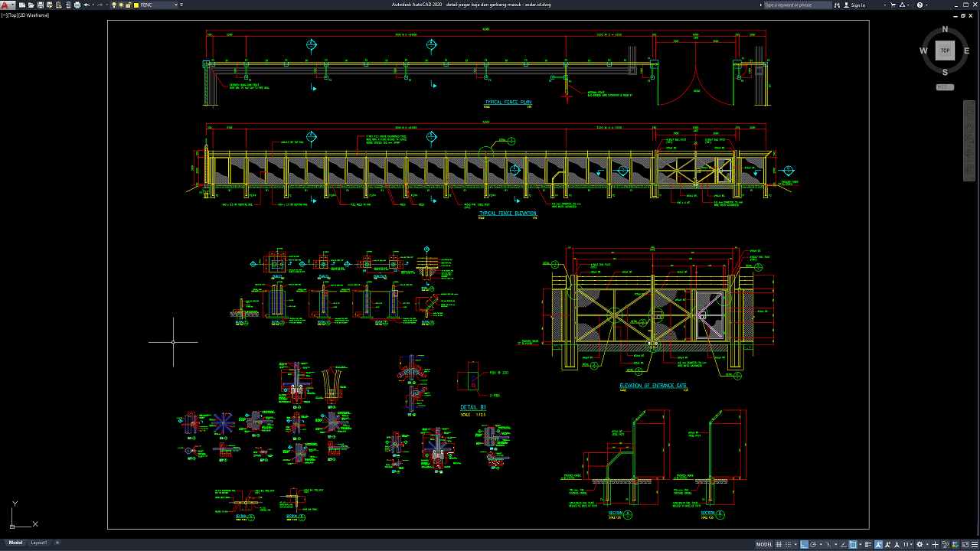This screenshot has height=551, width=980.
Task: Open the AutoCAD application menu button
Action: coord(7,5)
